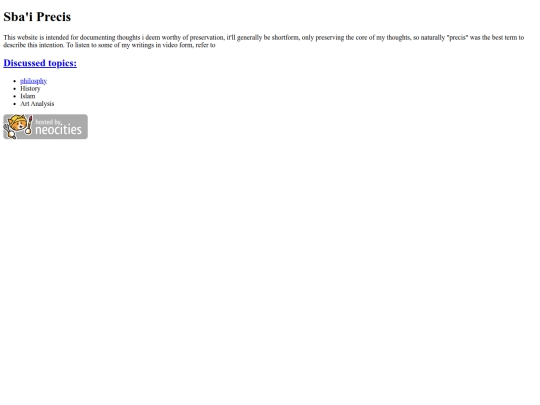Select the Art Analysis list item

click(x=37, y=104)
